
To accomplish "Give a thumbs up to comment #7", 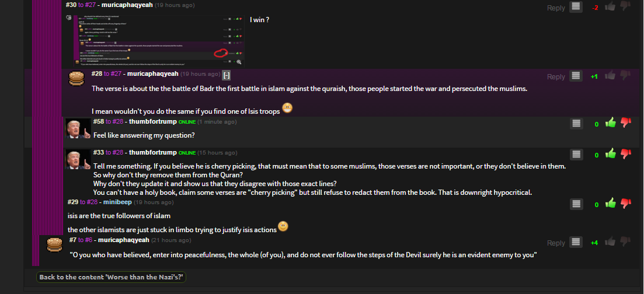I will click(x=611, y=242).
